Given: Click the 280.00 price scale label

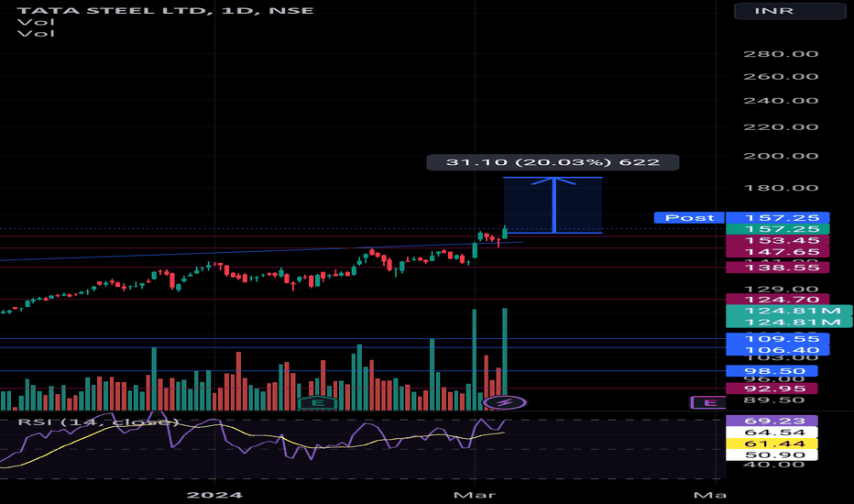Looking at the screenshot, I should 781,54.
